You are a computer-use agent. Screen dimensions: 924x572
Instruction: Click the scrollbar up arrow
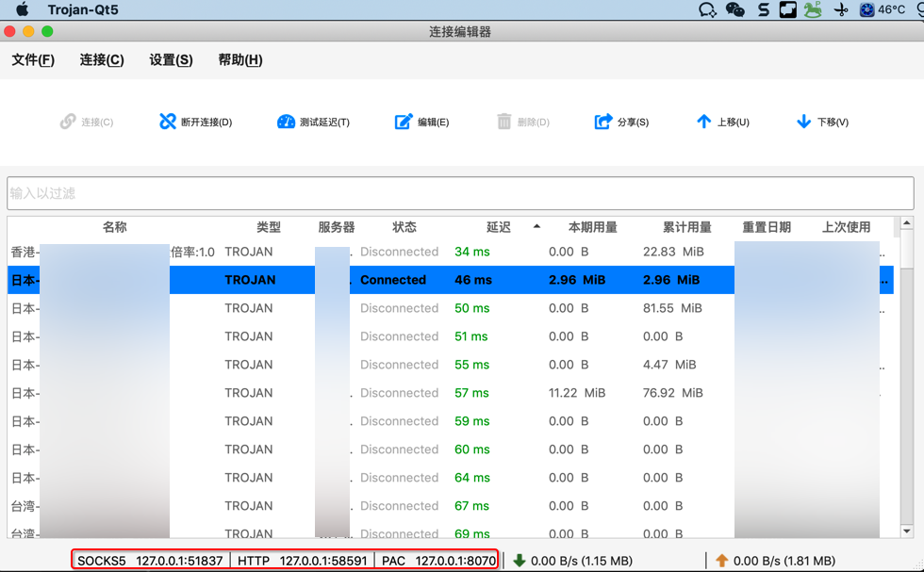[907, 222]
